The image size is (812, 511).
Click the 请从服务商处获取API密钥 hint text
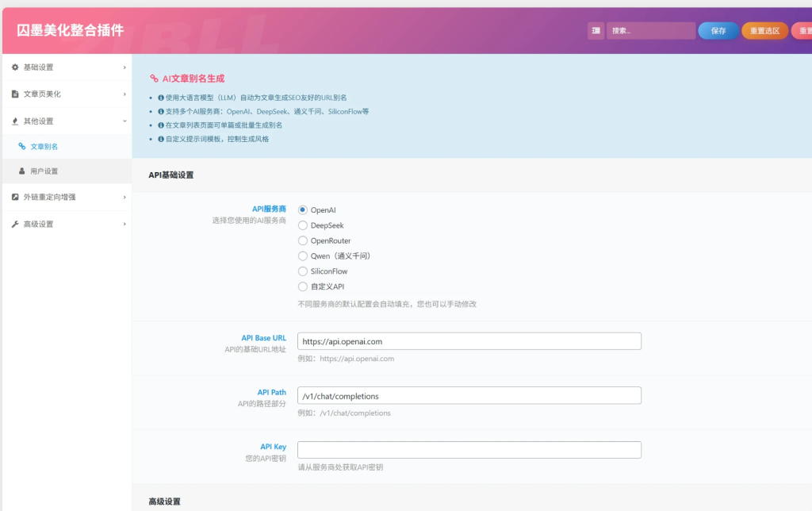pos(340,467)
